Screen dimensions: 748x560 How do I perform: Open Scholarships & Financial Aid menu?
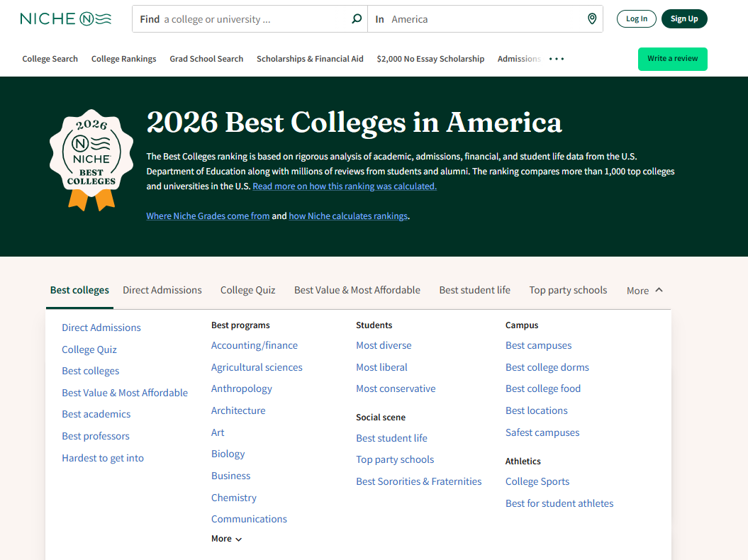(x=310, y=59)
